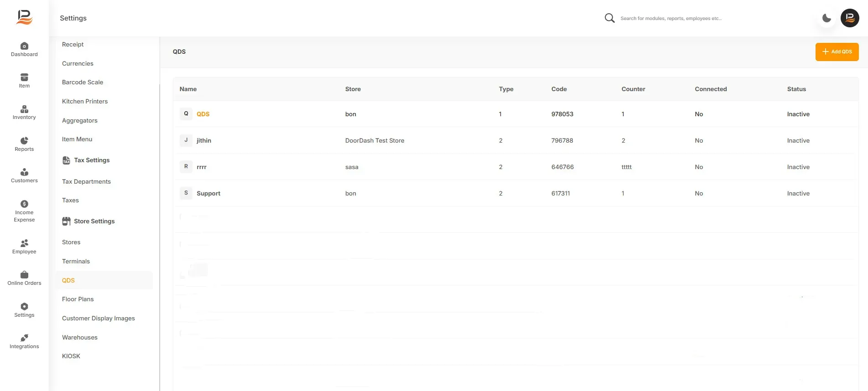
Task: Click code 646766 cell
Action: click(562, 167)
